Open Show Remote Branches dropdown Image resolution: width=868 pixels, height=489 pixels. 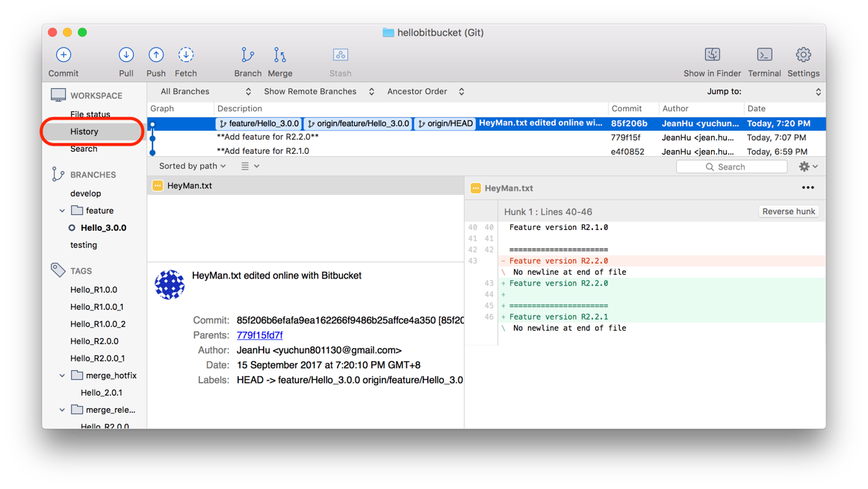coord(319,92)
